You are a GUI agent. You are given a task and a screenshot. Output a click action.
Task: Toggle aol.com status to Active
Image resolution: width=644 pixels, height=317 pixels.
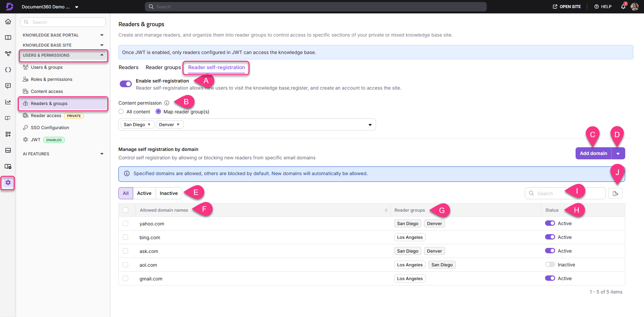pos(550,264)
